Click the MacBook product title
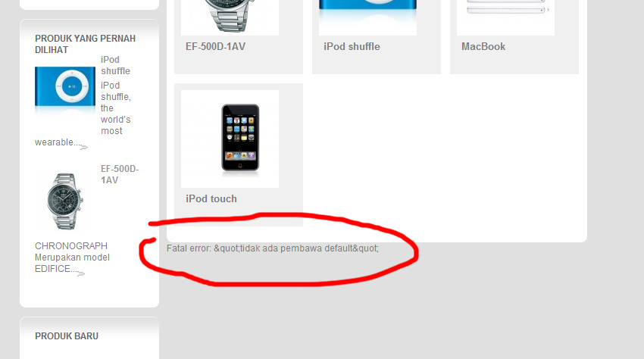 coord(483,46)
